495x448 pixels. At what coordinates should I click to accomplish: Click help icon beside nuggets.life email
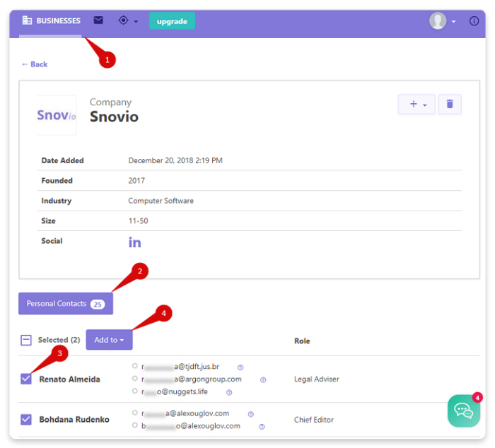coord(229,393)
